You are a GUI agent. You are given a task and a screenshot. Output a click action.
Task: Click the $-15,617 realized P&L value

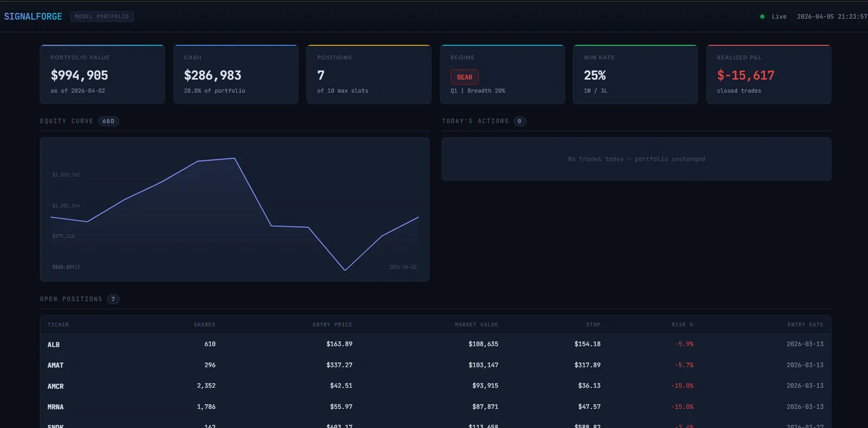click(x=745, y=75)
